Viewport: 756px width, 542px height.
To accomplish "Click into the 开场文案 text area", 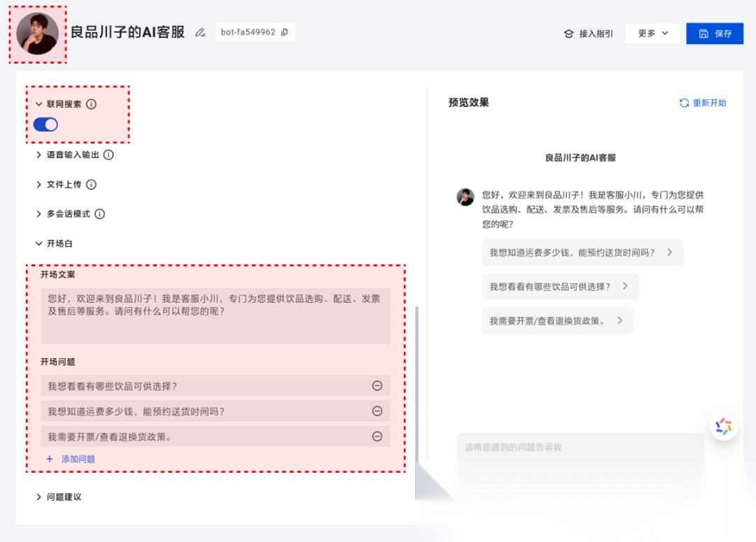I will pos(215,315).
